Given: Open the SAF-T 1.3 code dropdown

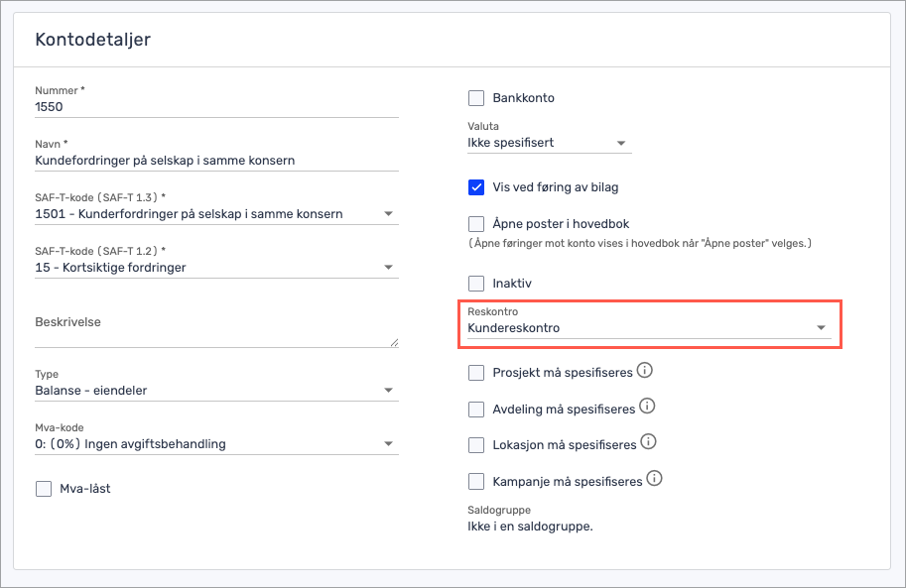Looking at the screenshot, I should pyautogui.click(x=216, y=214).
